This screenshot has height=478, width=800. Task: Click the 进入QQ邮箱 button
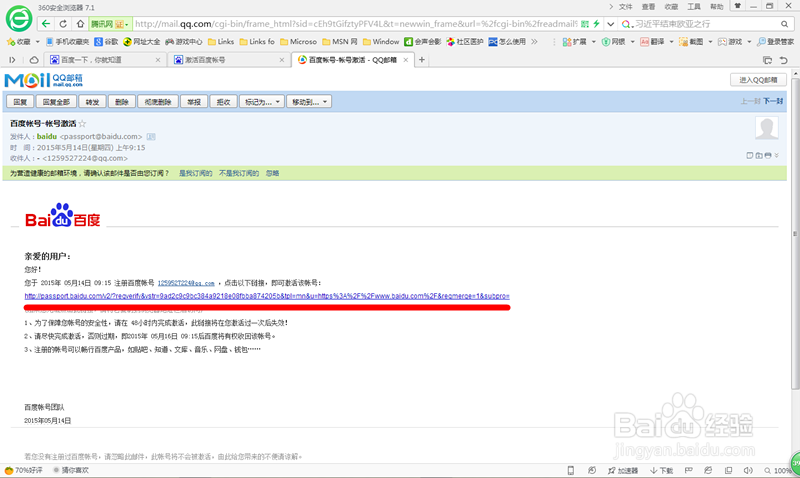[x=758, y=80]
